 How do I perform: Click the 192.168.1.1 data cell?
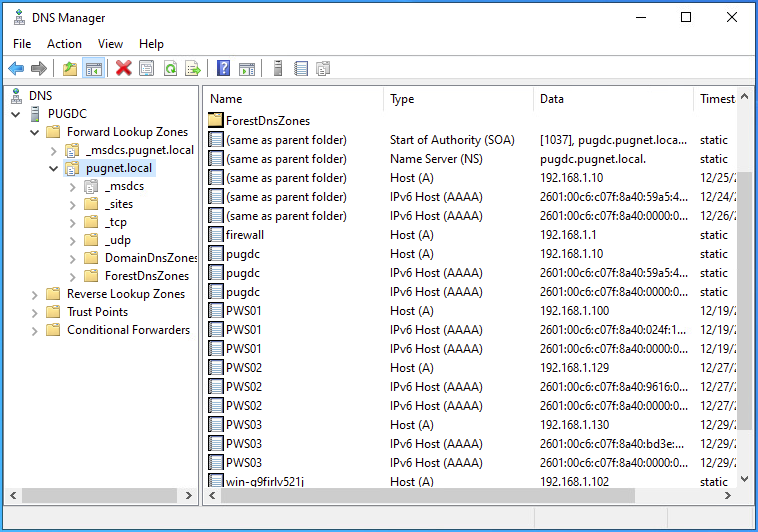click(568, 235)
